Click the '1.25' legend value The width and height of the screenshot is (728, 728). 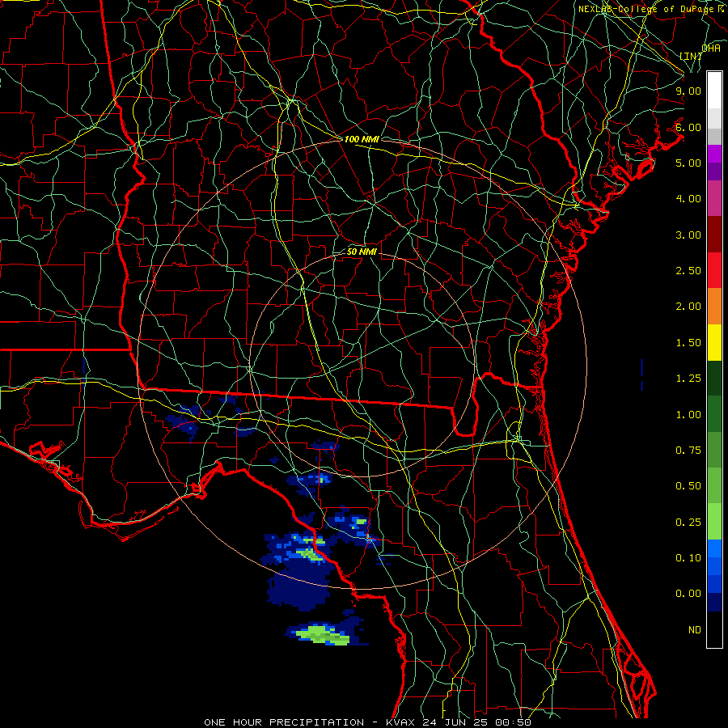pyautogui.click(x=688, y=379)
